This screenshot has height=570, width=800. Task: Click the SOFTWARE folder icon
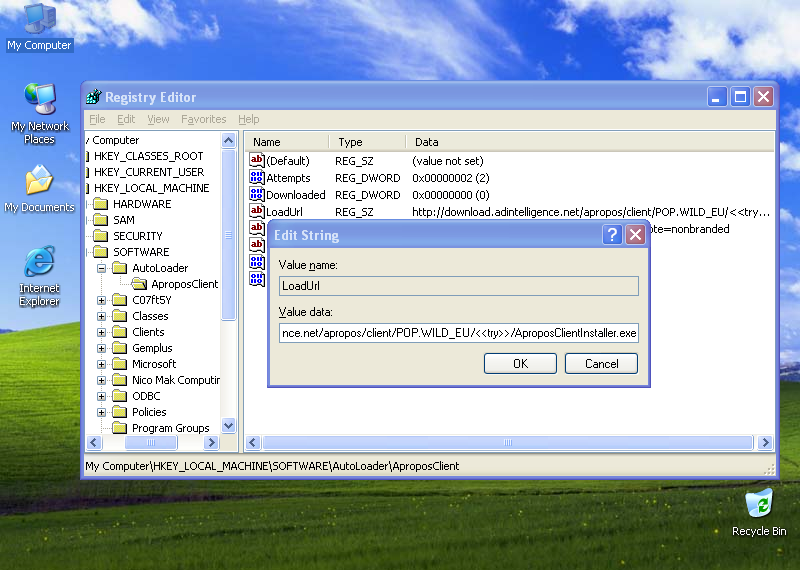point(101,252)
